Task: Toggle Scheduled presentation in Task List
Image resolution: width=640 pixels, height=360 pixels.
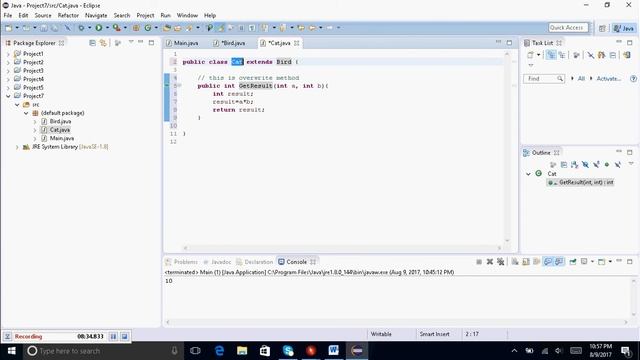Action: point(562,55)
